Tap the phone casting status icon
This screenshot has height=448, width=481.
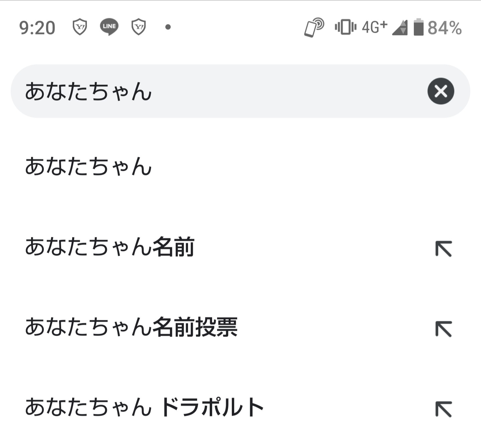click(314, 27)
